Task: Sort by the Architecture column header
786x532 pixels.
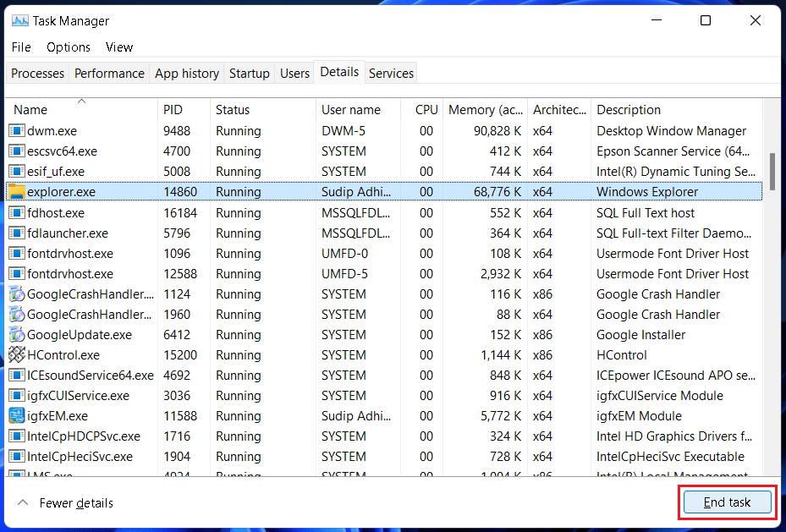Action: [x=559, y=110]
